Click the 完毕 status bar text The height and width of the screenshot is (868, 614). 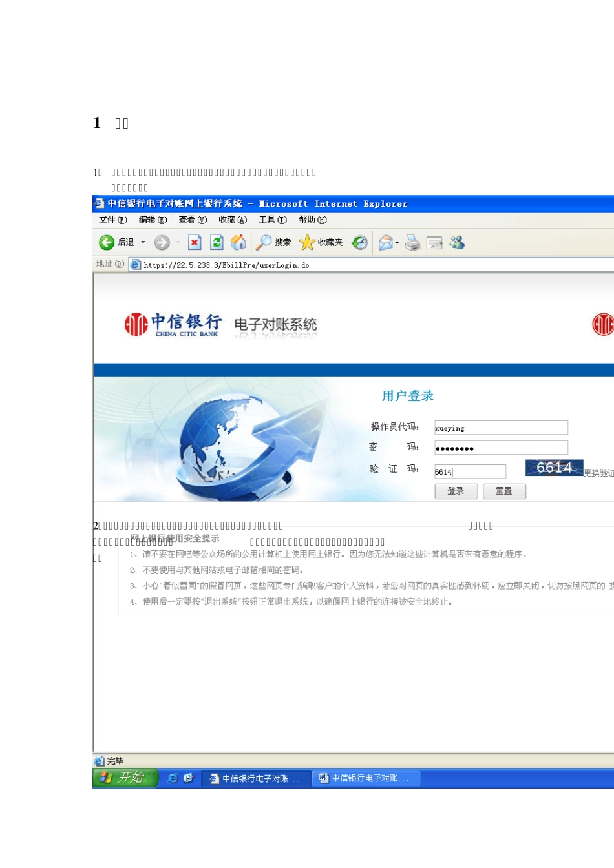(115, 761)
